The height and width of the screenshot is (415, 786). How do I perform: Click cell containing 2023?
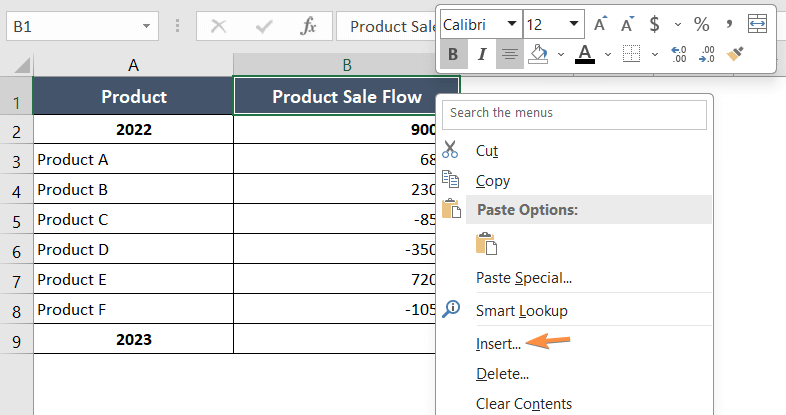pos(133,339)
